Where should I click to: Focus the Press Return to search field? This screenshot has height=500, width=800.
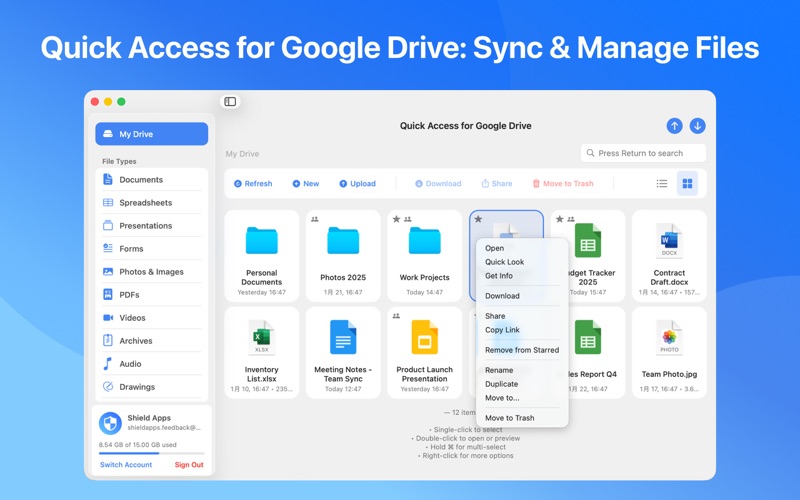click(643, 153)
